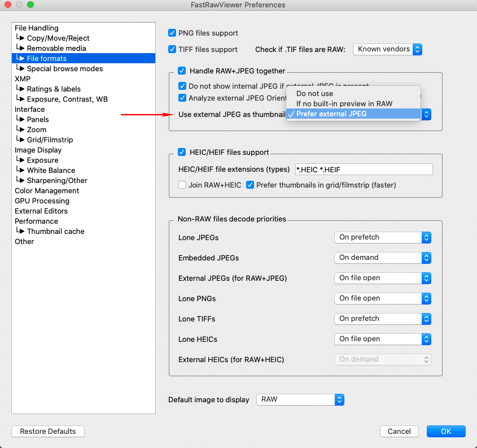The width and height of the screenshot is (477, 448).
Task: Choose Do not use from popup menu
Action: 315,94
